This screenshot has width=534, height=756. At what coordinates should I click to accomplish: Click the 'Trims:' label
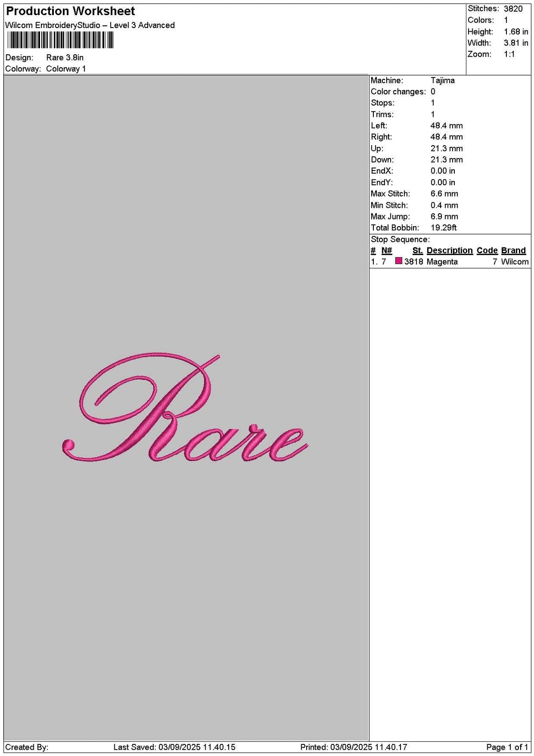[x=382, y=114]
